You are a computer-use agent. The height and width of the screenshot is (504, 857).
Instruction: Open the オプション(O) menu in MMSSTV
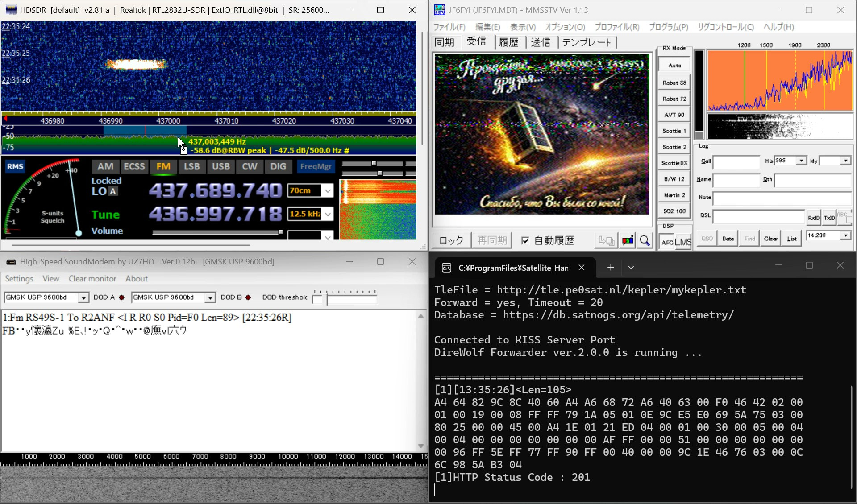click(565, 27)
